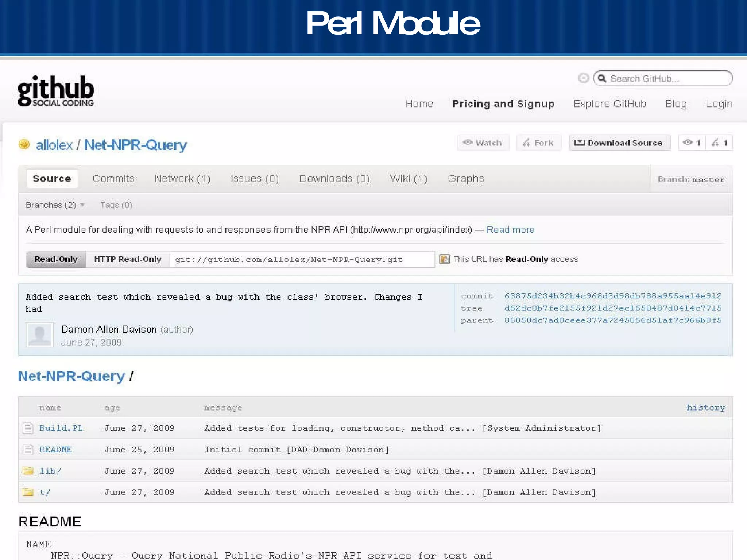Switch to the Wiki (1) tab
The height and width of the screenshot is (560, 747).
click(x=408, y=179)
